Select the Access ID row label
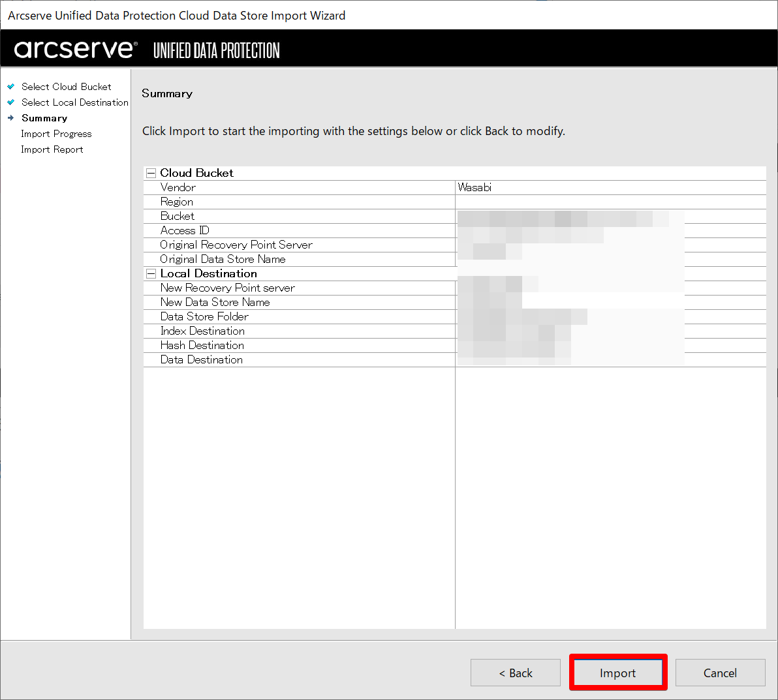The width and height of the screenshot is (778, 700). pos(185,231)
